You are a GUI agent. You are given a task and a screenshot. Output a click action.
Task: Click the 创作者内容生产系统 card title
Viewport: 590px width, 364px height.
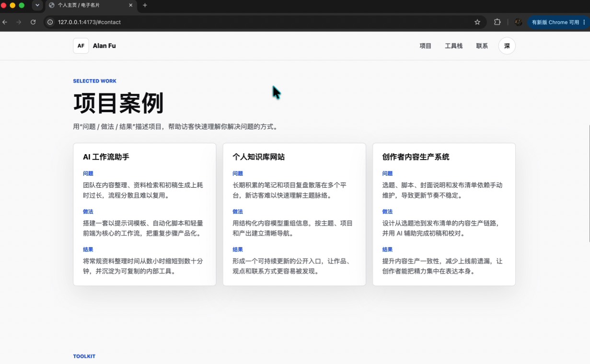(x=416, y=157)
